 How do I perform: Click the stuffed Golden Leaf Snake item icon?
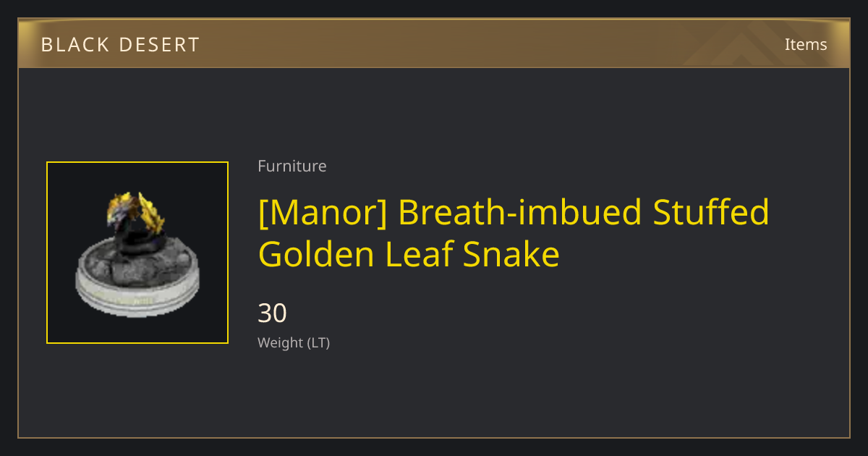tap(137, 253)
